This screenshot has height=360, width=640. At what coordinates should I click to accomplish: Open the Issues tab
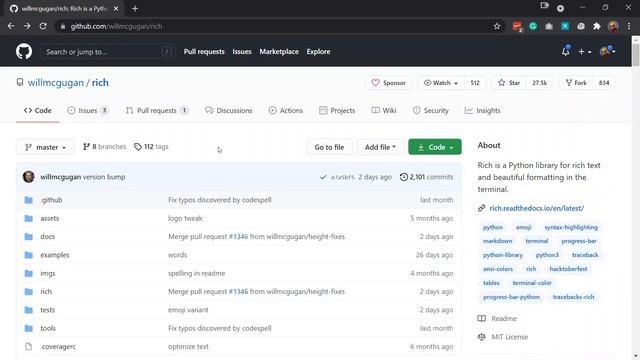pos(88,111)
